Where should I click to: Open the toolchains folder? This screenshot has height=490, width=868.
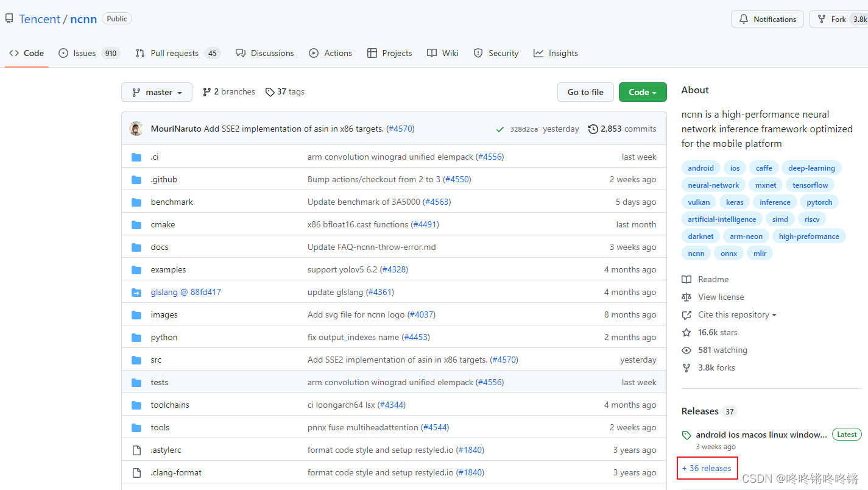point(170,405)
